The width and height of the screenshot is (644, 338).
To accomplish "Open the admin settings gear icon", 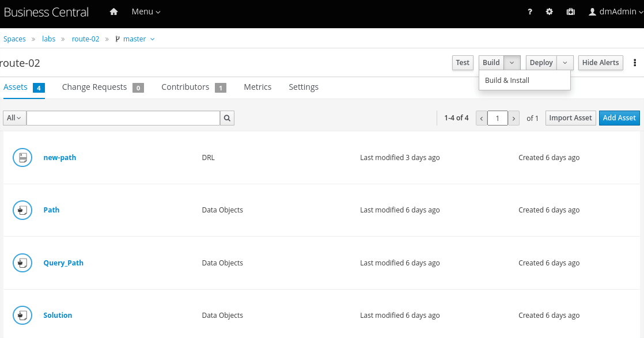I will click(x=550, y=12).
